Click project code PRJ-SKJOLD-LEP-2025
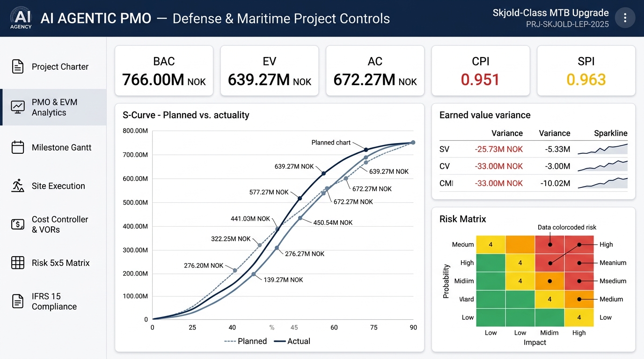Viewport: 644px width, 359px height. coord(567,24)
